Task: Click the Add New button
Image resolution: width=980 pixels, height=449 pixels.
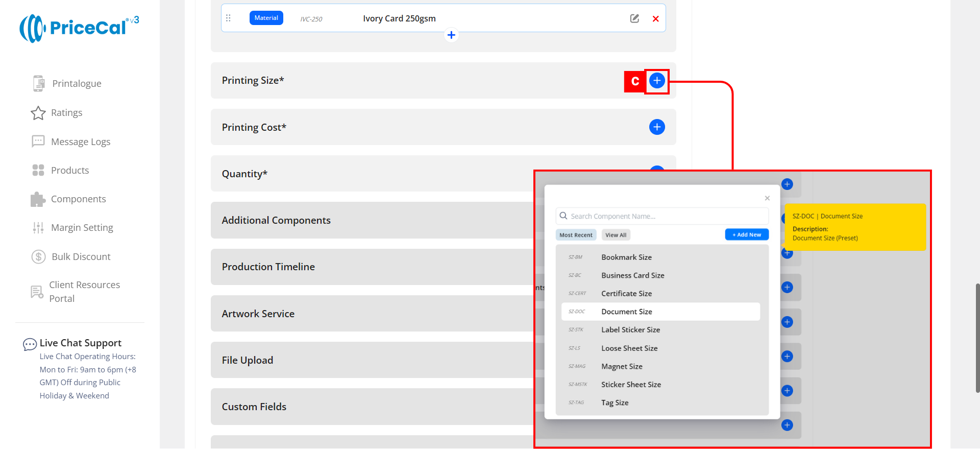Action: coord(746,235)
